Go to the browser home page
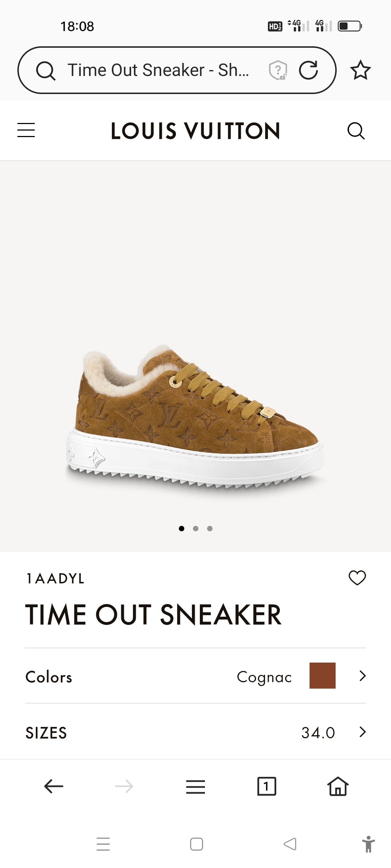This screenshot has width=391, height=868. 338,786
